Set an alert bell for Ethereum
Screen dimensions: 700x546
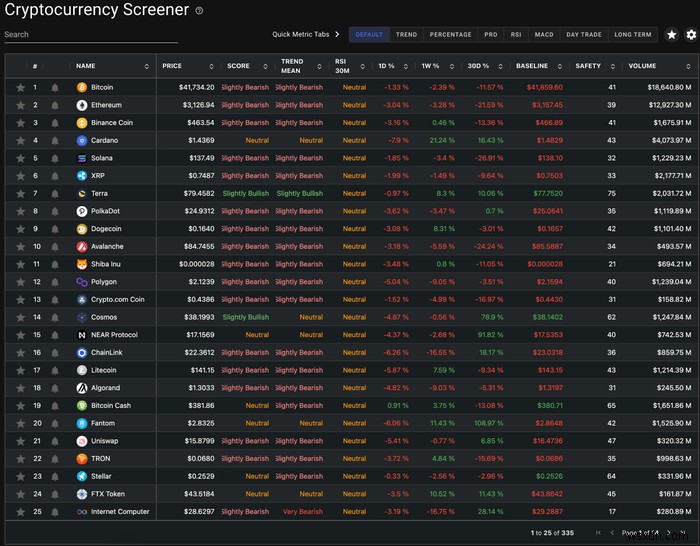(55, 105)
